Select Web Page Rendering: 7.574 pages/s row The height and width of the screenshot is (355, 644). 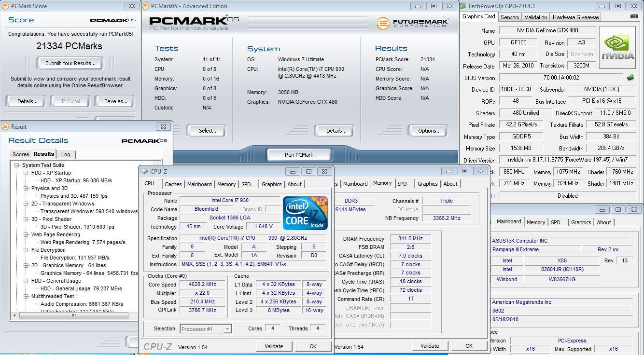pos(83,242)
